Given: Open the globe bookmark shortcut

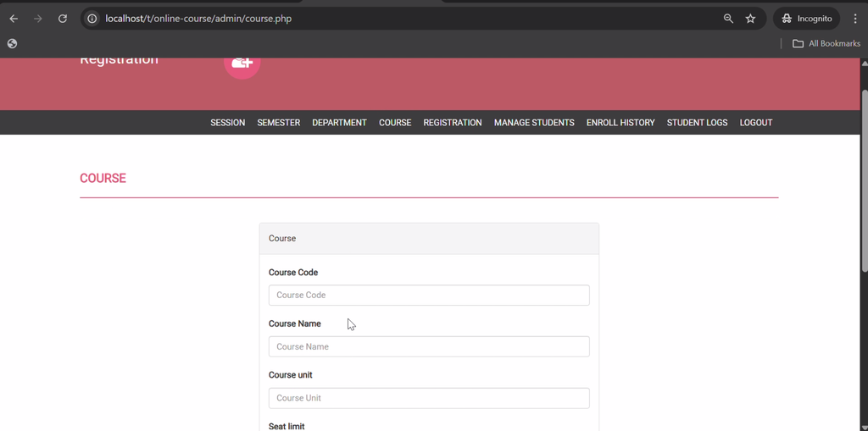Looking at the screenshot, I should 12,44.
